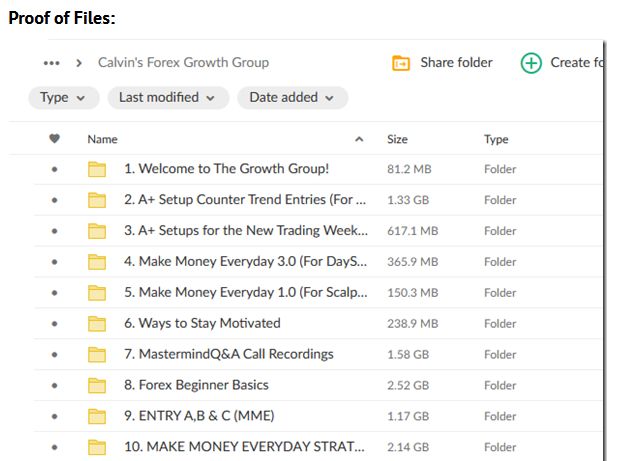Open 1. Welcome to The Growth Group! folder
This screenshot has width=619, height=461.
227,169
